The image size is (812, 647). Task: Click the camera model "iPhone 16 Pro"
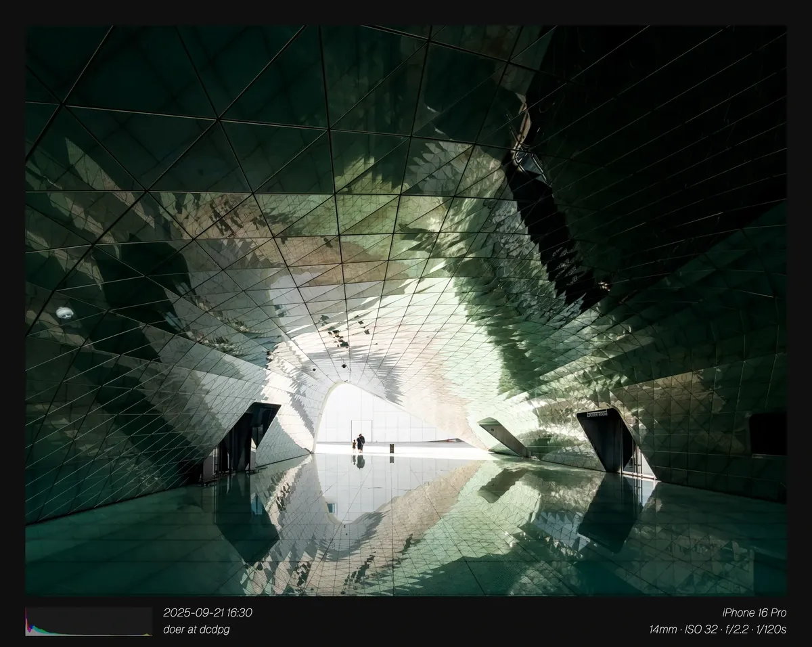(x=754, y=612)
